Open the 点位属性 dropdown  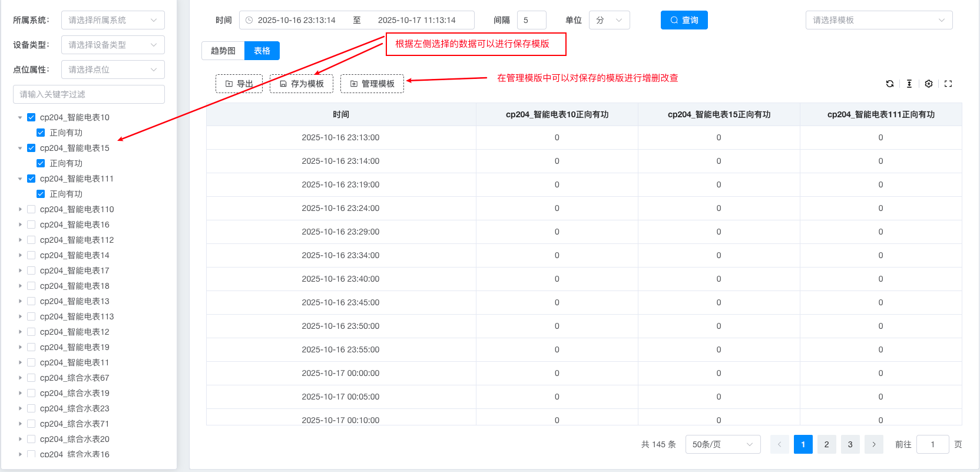113,70
